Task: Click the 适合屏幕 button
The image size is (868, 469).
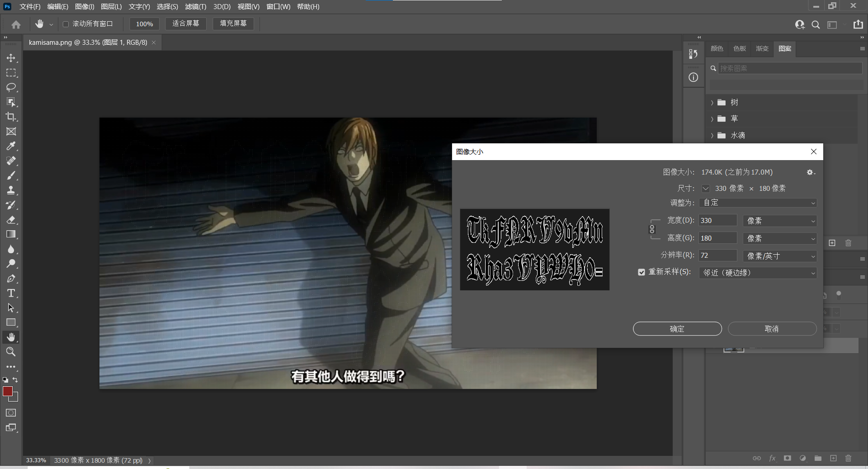Action: 186,24
